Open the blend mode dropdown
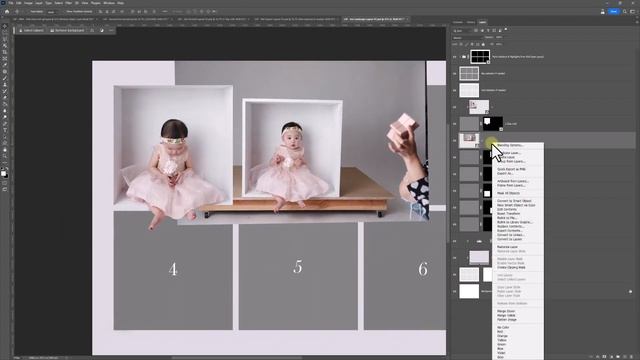This screenshot has height=360, width=640. pyautogui.click(x=467, y=38)
